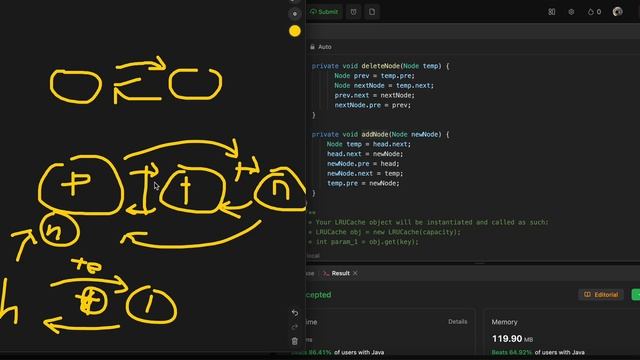
Task: Click the streak flame counter showing 0
Action: click(594, 12)
